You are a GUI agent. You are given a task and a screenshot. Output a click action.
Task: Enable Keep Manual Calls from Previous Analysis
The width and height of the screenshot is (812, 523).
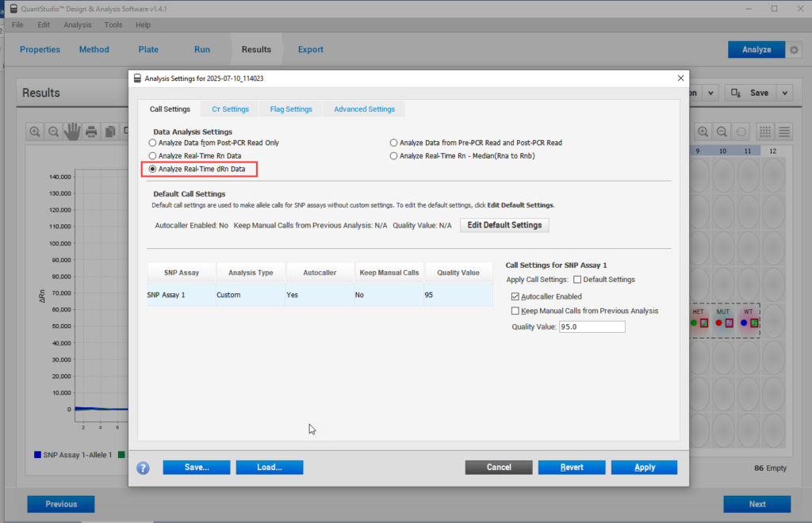[515, 311]
